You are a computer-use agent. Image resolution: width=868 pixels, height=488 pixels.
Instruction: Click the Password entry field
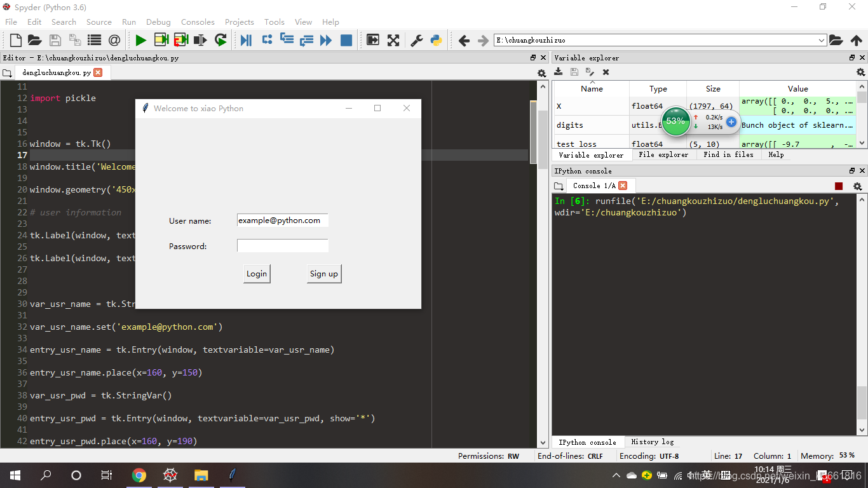[x=283, y=245]
